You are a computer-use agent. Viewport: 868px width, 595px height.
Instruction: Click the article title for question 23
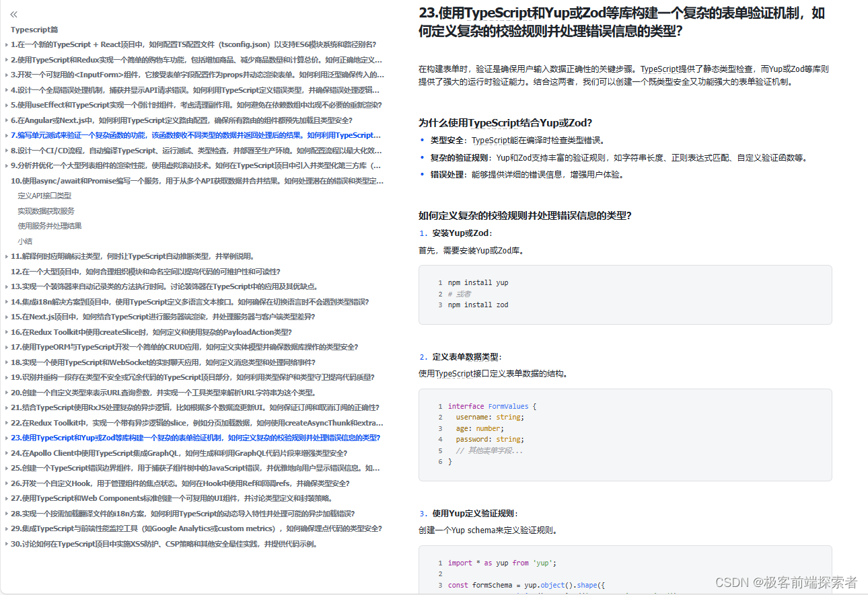coord(622,22)
